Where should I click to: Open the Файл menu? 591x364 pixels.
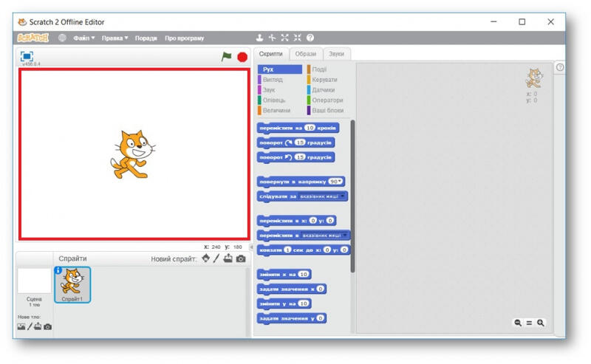pos(83,38)
